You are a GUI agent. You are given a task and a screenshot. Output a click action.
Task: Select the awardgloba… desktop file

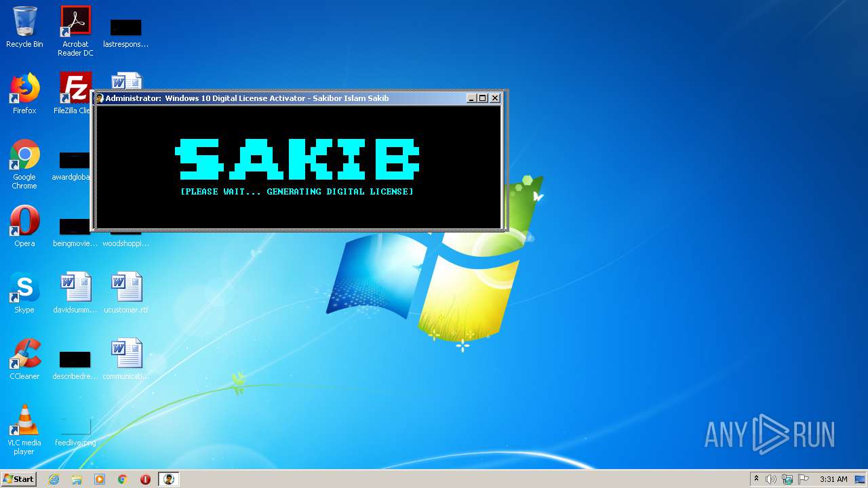point(71,167)
